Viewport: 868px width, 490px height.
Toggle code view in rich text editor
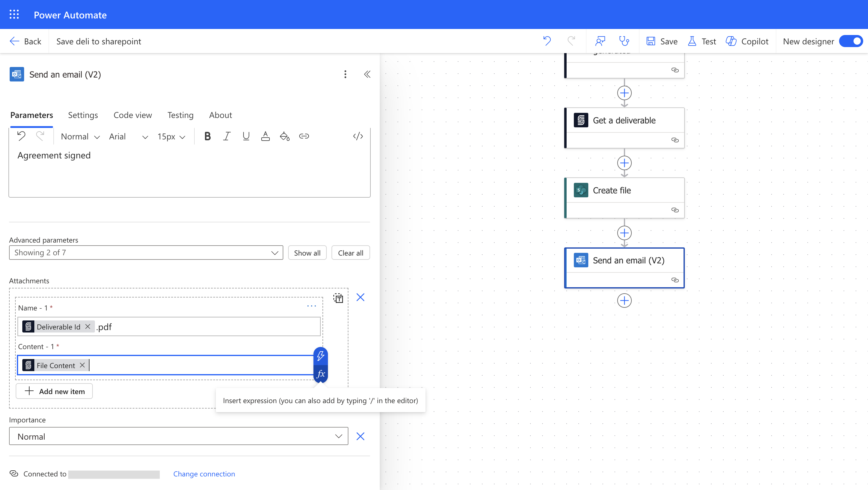358,136
